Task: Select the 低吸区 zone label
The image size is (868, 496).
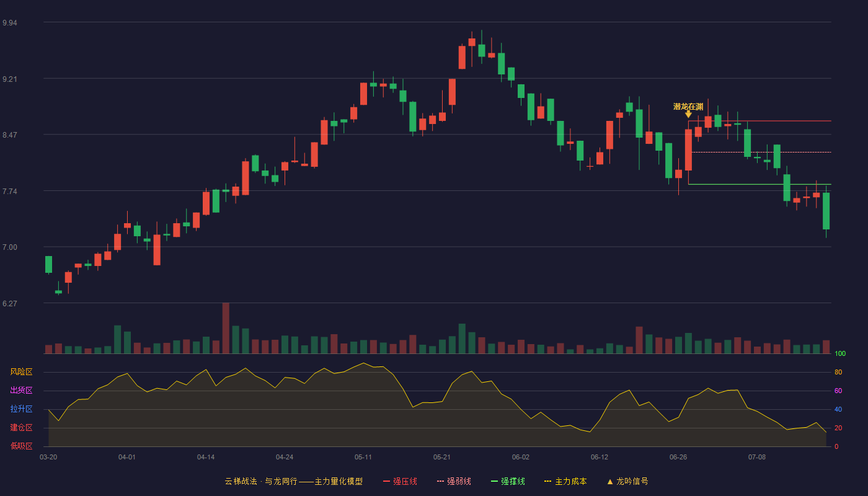Action: [22, 446]
